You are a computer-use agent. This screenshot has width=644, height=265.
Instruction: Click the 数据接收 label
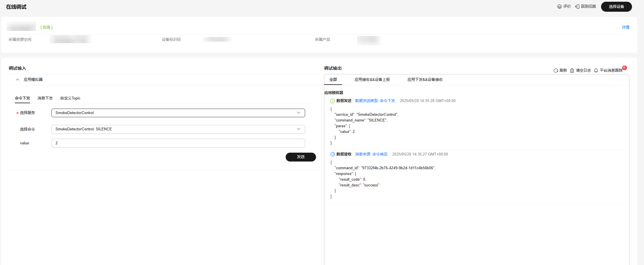pos(344,154)
